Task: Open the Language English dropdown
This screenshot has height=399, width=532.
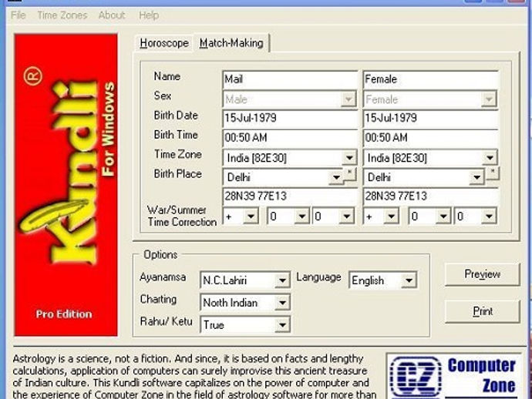Action: 382,280
